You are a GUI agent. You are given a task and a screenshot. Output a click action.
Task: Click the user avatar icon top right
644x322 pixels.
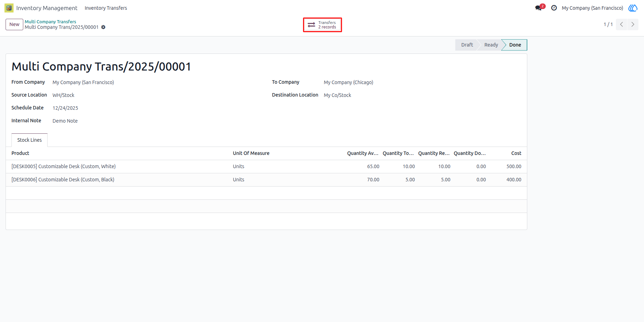[633, 8]
